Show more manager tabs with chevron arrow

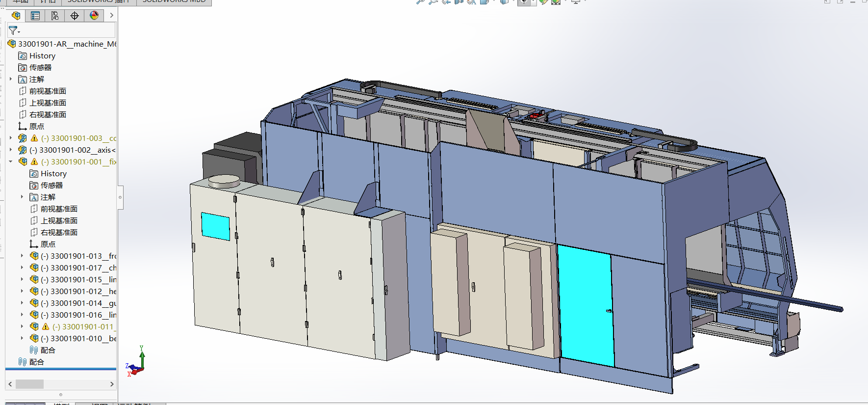(111, 16)
